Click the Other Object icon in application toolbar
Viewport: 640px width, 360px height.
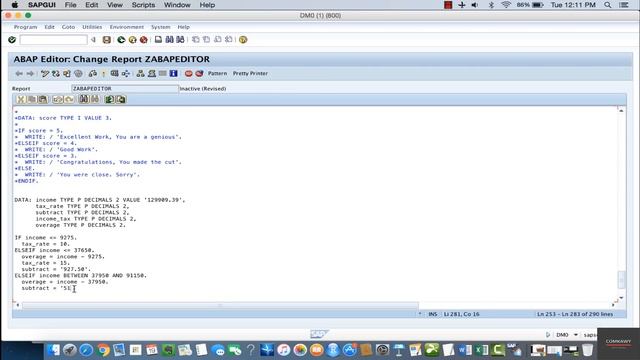point(67,73)
